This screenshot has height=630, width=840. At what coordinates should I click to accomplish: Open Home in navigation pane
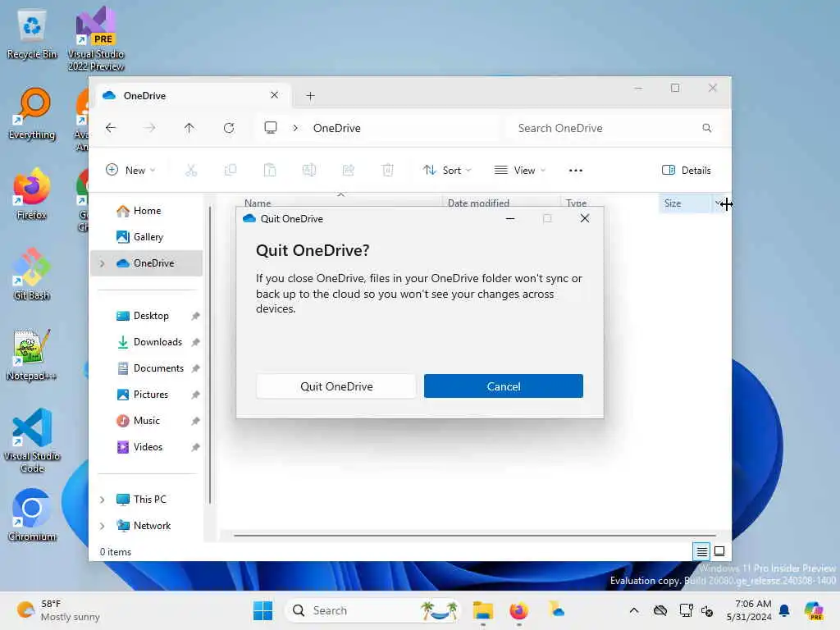[x=148, y=211]
